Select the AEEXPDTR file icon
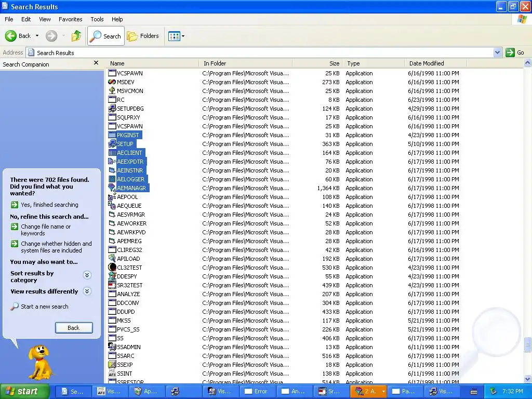532x399 pixels. click(112, 162)
